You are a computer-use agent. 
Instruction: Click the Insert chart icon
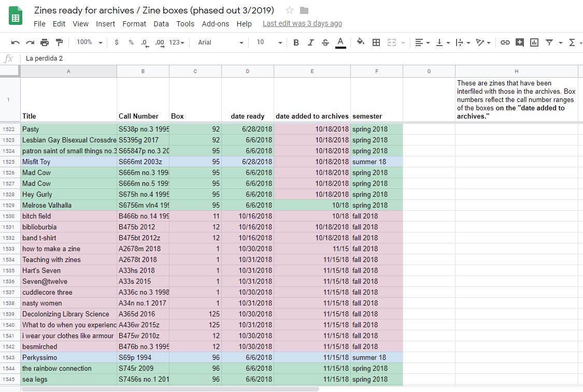tap(534, 42)
